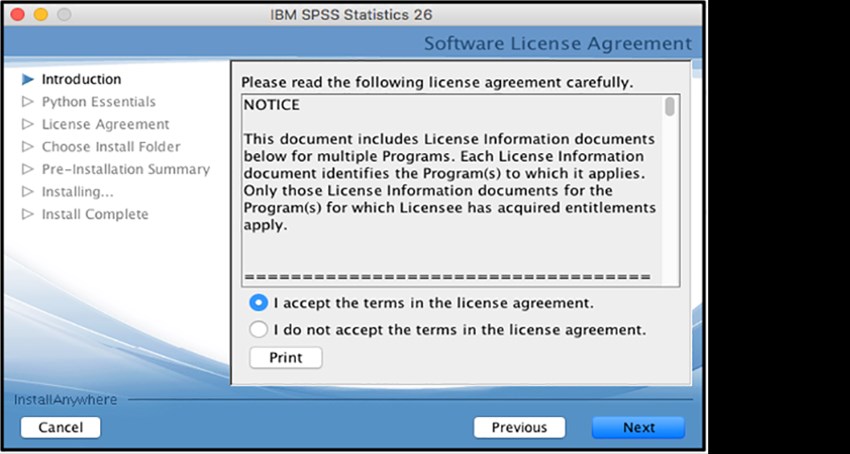Click the arrow beside License Agreement step
850x454 pixels.
(x=28, y=125)
